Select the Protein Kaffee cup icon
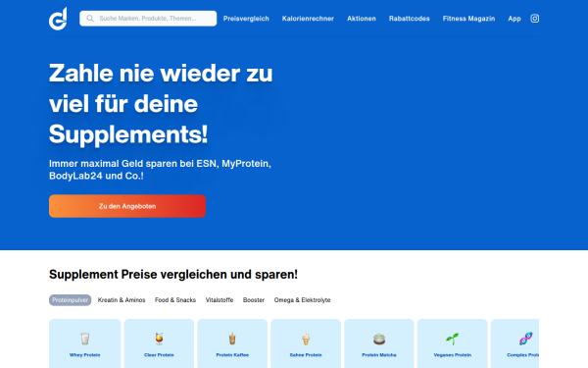588x368 pixels. 232,339
